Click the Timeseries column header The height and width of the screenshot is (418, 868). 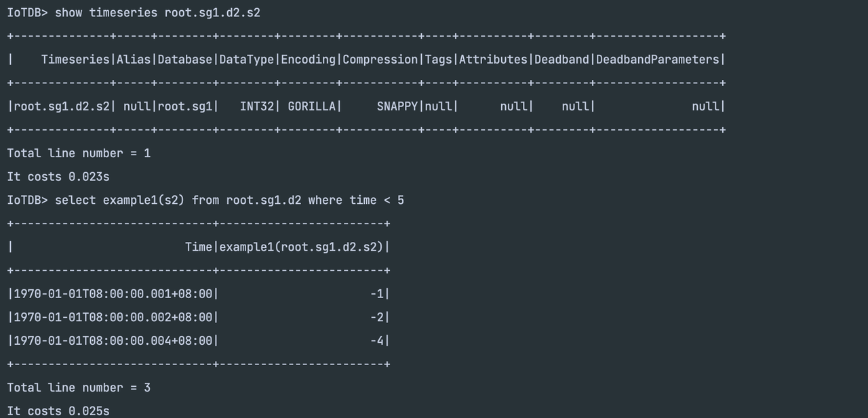(75, 60)
